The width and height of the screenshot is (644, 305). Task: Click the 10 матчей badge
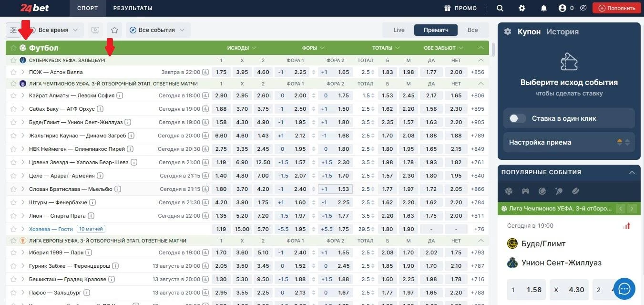pyautogui.click(x=91, y=229)
